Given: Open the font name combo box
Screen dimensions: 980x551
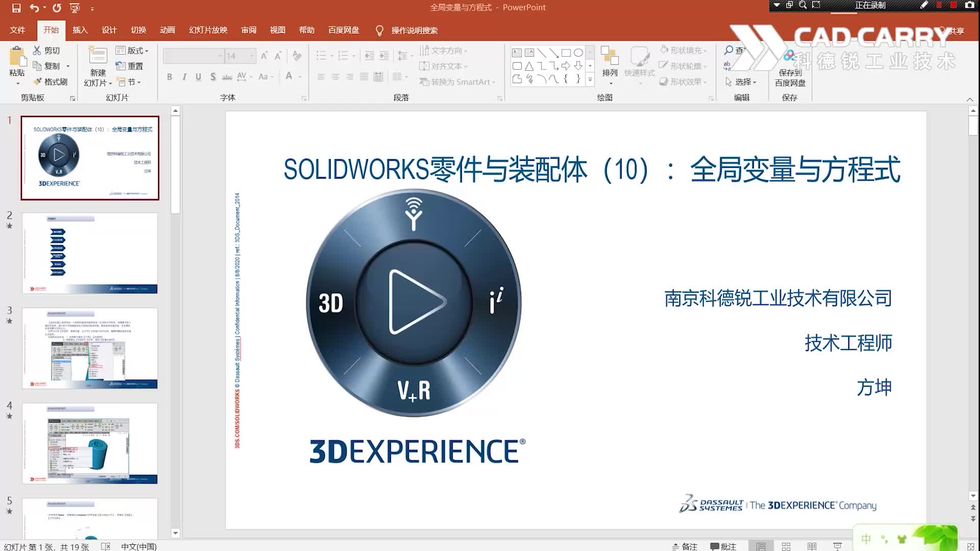Looking at the screenshot, I should coord(194,56).
